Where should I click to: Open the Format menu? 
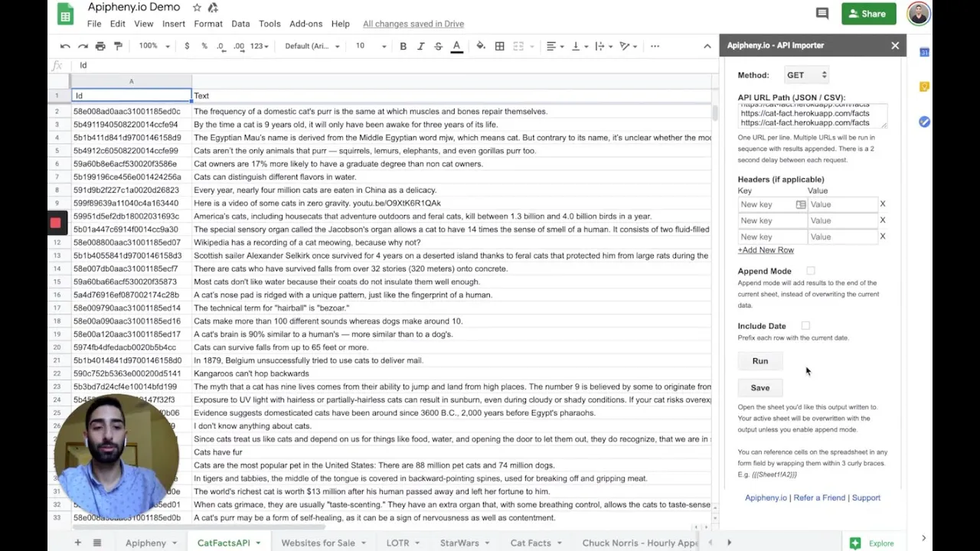click(208, 24)
